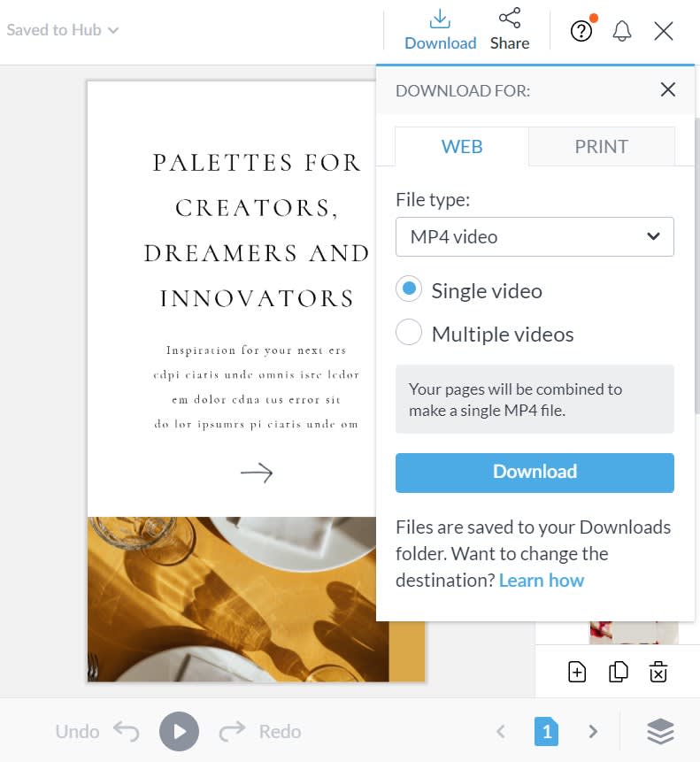
Task: Duplicate the current page icon
Action: click(618, 672)
